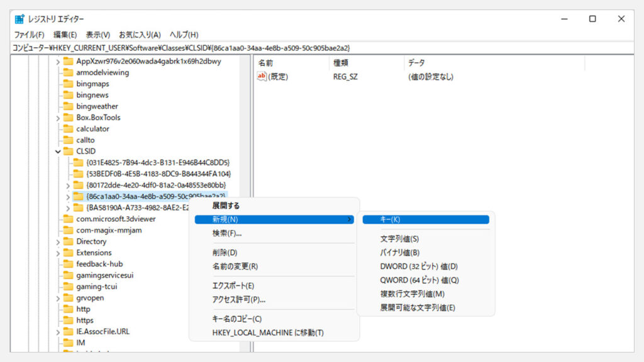Expand the {80172dde-4e20-4df0-81a2-0a48553e80bb} key
This screenshot has height=362, width=644.
click(68, 185)
